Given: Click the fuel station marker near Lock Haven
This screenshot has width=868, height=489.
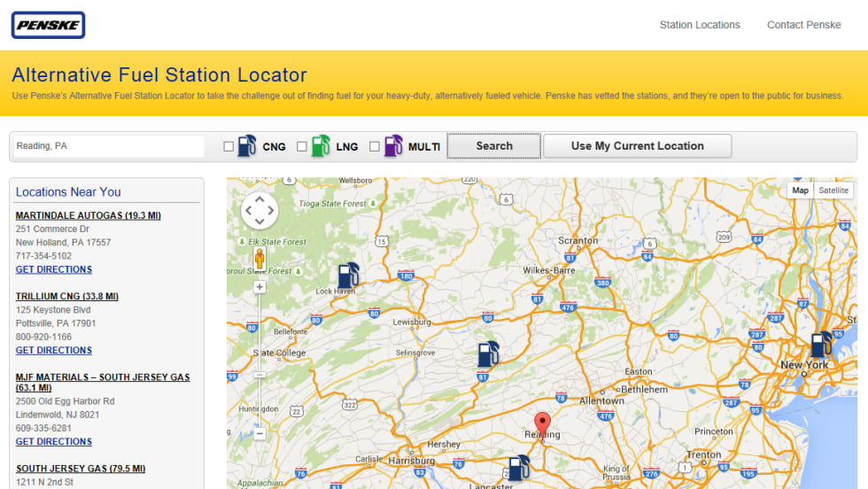Looking at the screenshot, I should point(349,276).
